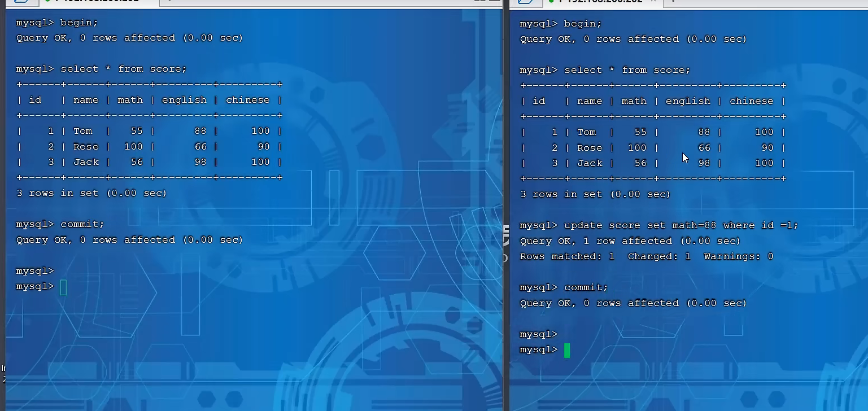Click Rose's english value 66 in left terminal
Viewport: 868px width, 411px height.
200,147
